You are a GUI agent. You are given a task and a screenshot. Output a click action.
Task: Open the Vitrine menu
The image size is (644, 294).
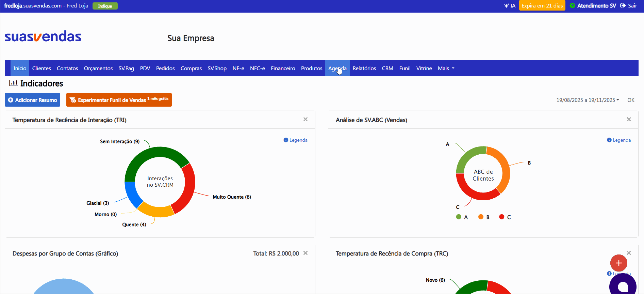[x=424, y=68]
